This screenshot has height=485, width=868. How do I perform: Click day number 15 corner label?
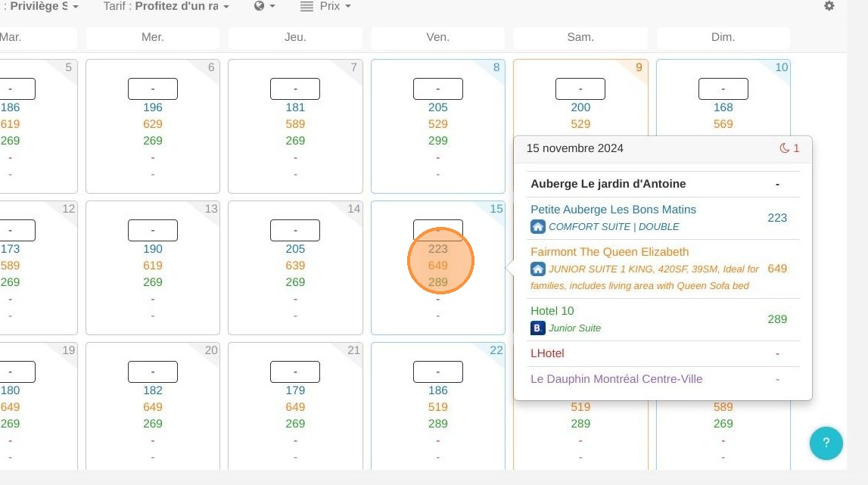tap(496, 209)
